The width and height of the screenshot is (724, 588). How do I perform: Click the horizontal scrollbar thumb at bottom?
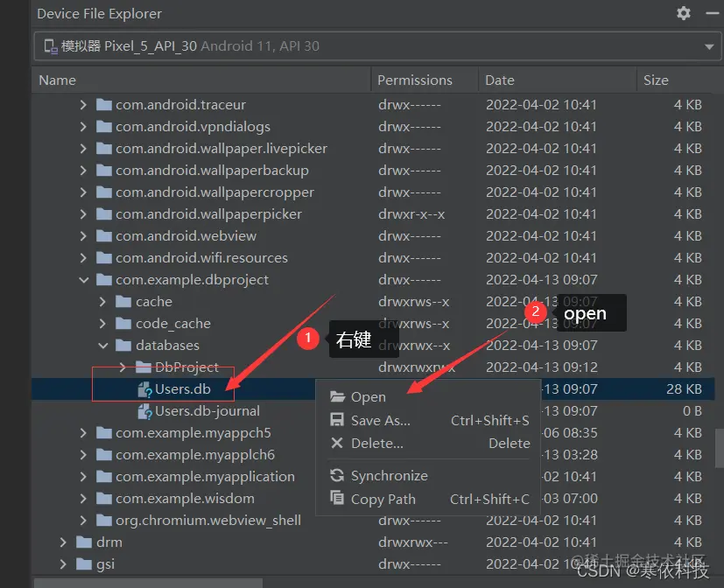point(148,584)
